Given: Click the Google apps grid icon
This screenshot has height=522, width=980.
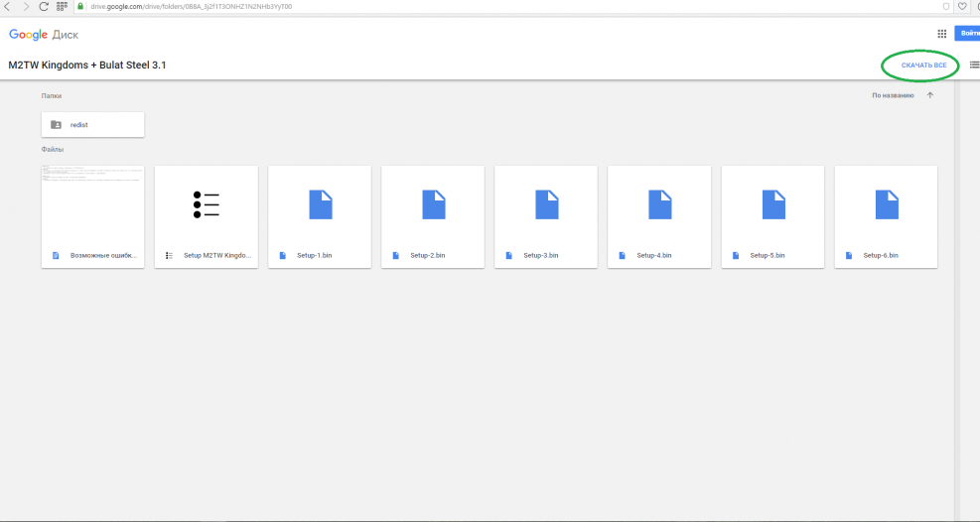Looking at the screenshot, I should 941,33.
